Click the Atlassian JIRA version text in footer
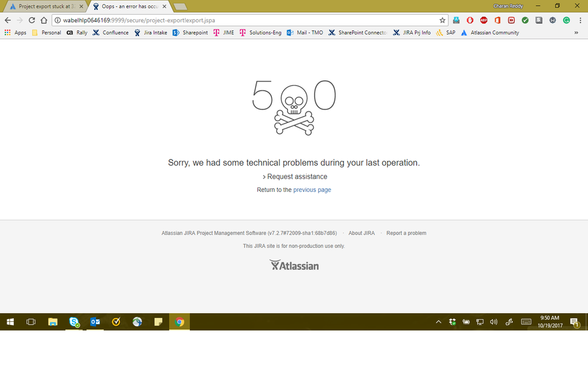The image size is (588, 376). [x=249, y=233]
